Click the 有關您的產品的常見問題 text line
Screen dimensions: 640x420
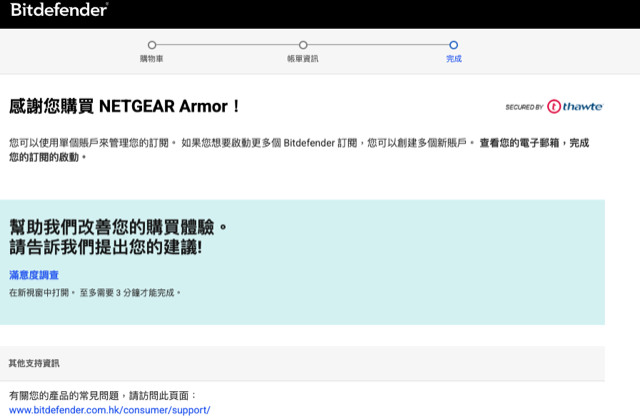pyautogui.click(x=103, y=396)
